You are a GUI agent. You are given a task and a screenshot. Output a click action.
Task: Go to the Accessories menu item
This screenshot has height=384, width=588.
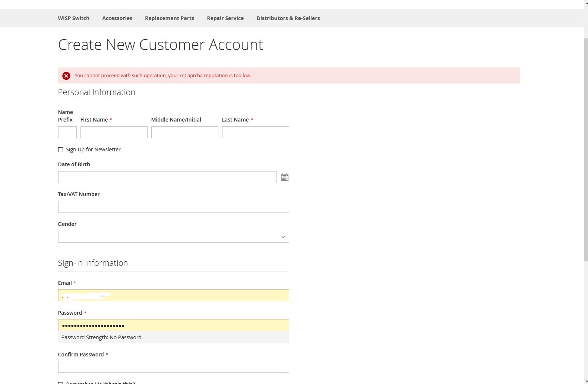point(117,18)
